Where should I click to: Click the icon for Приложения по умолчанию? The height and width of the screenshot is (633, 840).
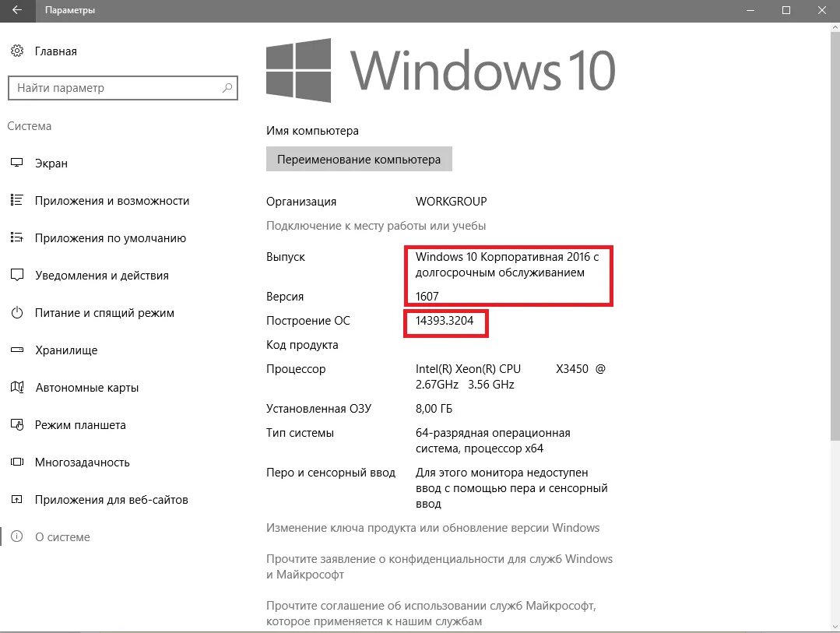[x=17, y=237]
